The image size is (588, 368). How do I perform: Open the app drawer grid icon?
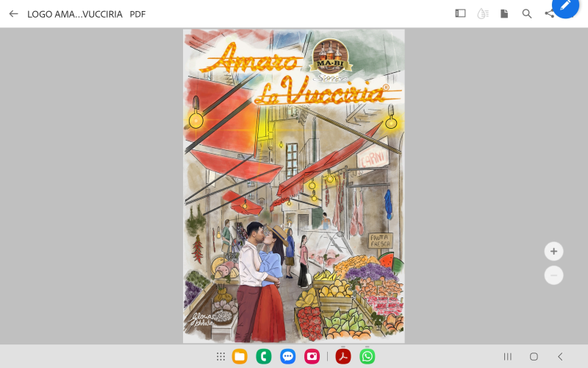[220, 356]
